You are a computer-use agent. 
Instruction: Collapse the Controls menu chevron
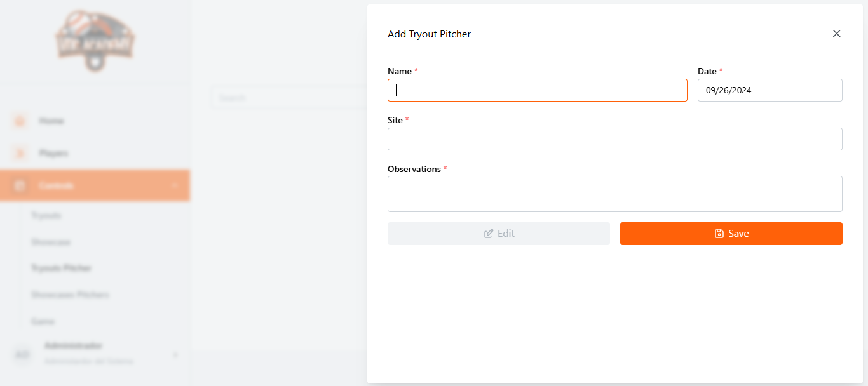[x=175, y=185]
